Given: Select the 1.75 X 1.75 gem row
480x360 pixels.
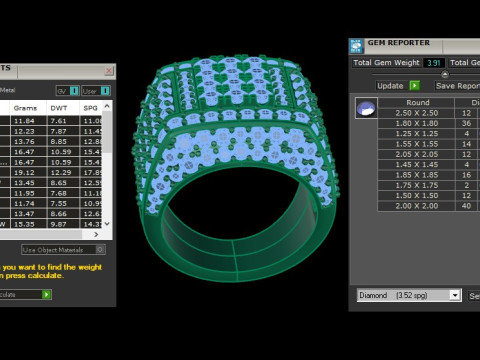Looking at the screenshot, I should (429, 185).
